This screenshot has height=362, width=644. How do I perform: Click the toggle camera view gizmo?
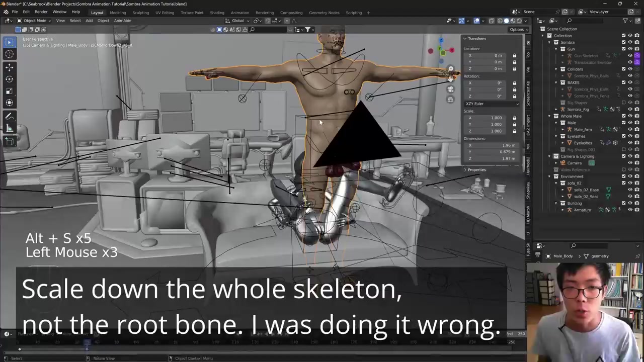pos(450,89)
